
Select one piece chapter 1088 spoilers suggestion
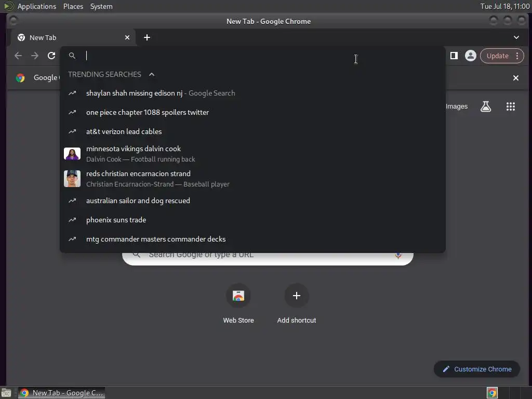(252, 112)
